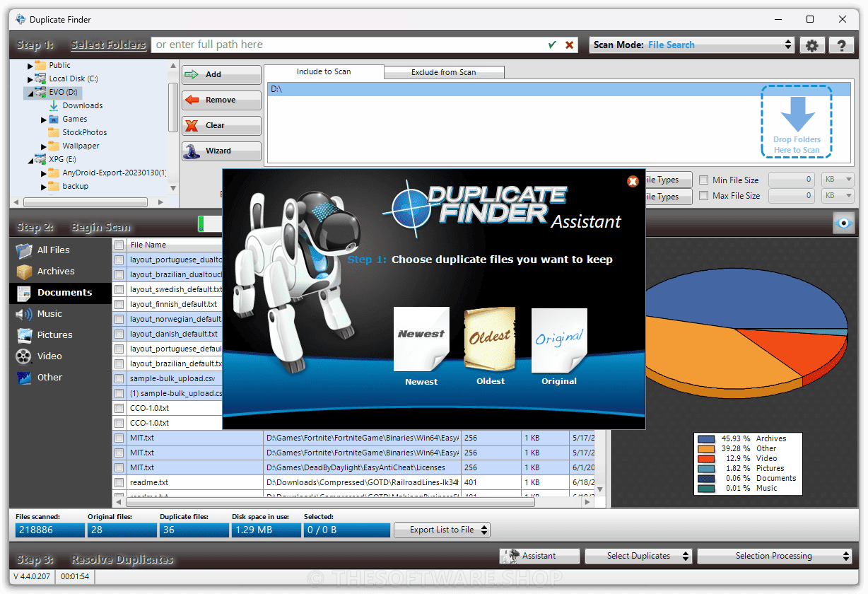Check the layout_finnish_default.txt row checkbox
This screenshot has width=868, height=594.
coord(119,304)
